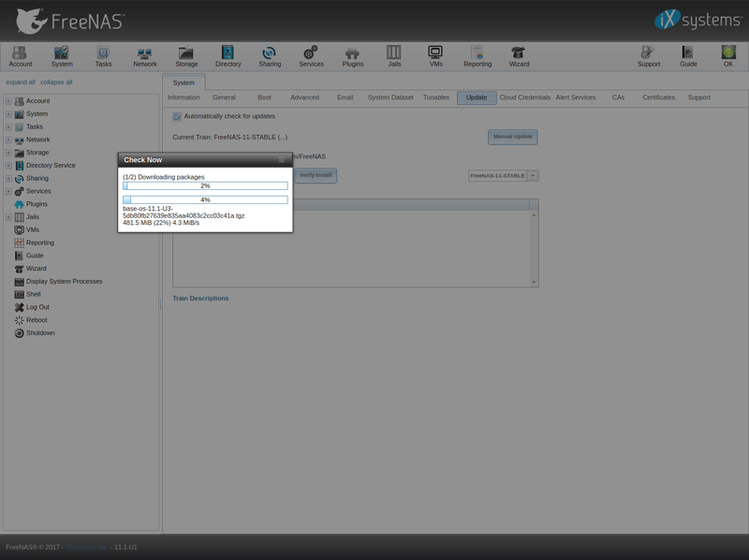This screenshot has height=560, width=749.
Task: Close the Check Now dialog
Action: (x=282, y=160)
